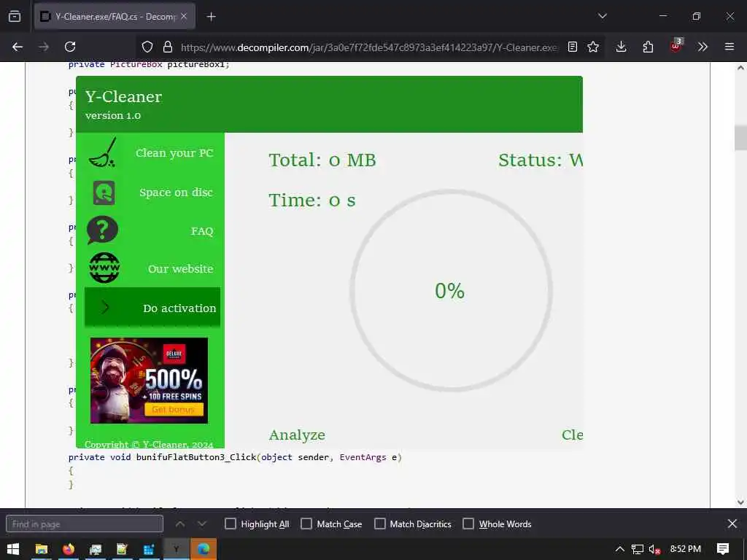Bookmark this page with star icon
Viewport: 747px width, 560px height.
(592, 47)
